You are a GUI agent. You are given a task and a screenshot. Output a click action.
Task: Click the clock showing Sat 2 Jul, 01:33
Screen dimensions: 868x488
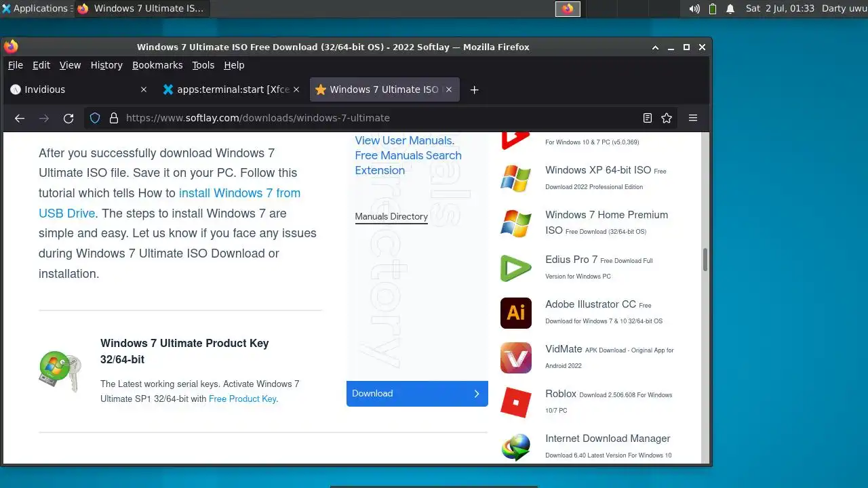tap(780, 9)
